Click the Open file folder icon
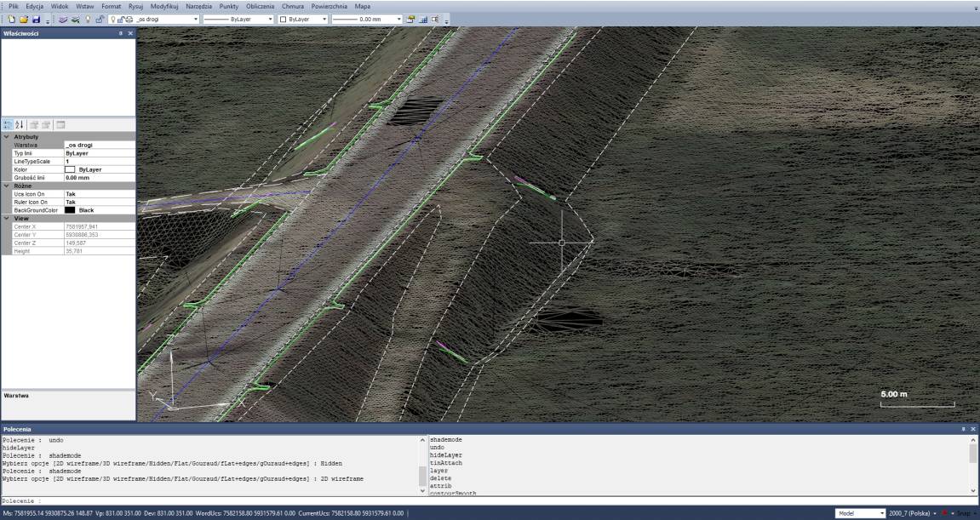The height and width of the screenshot is (520, 980). pos(24,19)
